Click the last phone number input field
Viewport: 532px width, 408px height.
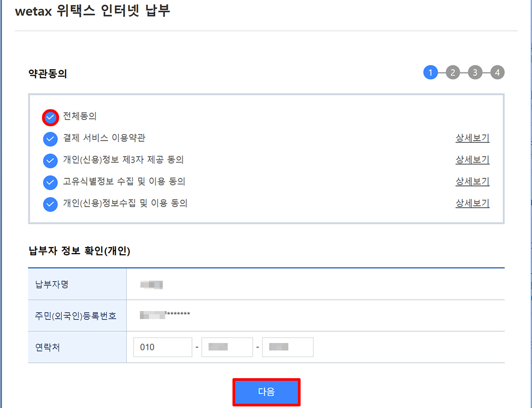click(288, 347)
